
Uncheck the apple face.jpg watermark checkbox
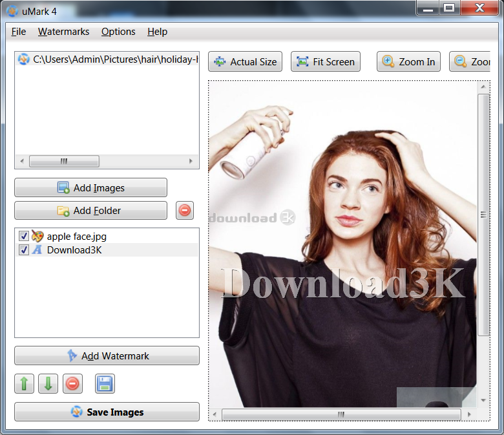[23, 236]
